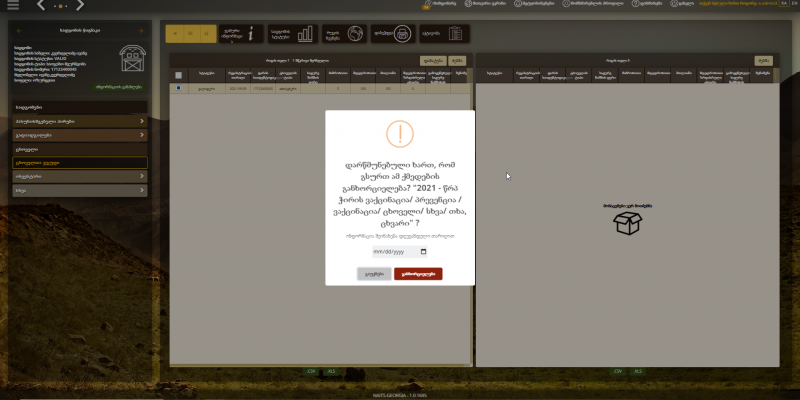
Task: Export the left table as XLS
Action: (x=331, y=371)
